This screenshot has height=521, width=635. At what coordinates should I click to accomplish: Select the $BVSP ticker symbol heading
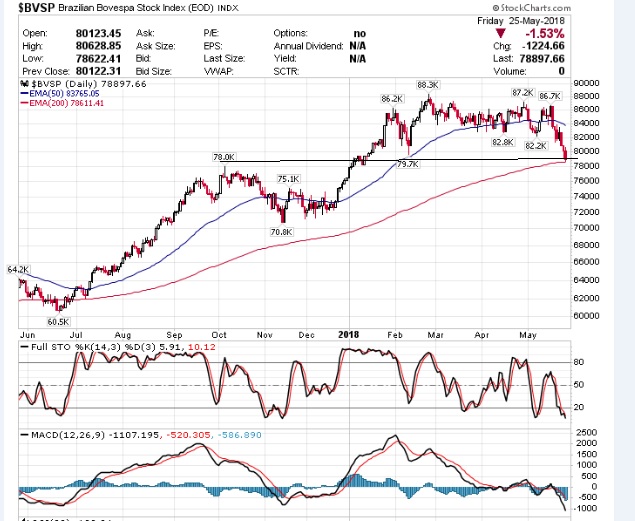click(x=36, y=7)
